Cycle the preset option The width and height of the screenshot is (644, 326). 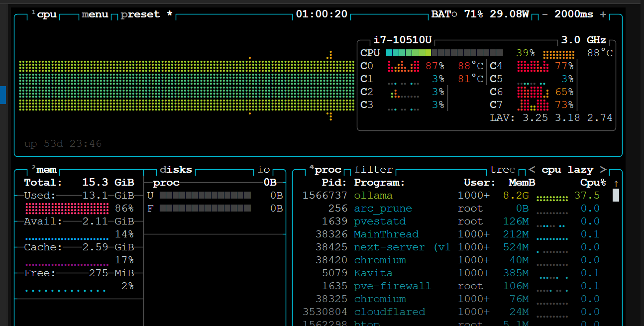tap(141, 14)
